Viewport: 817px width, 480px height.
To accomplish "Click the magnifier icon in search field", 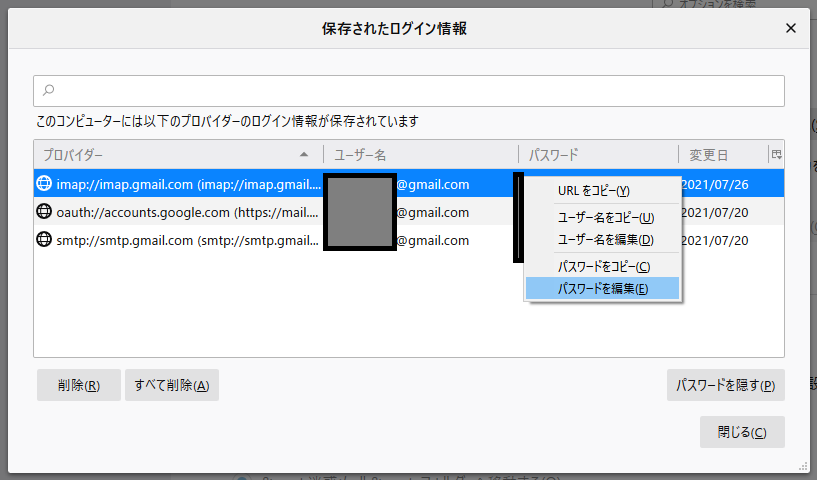I will [x=48, y=91].
